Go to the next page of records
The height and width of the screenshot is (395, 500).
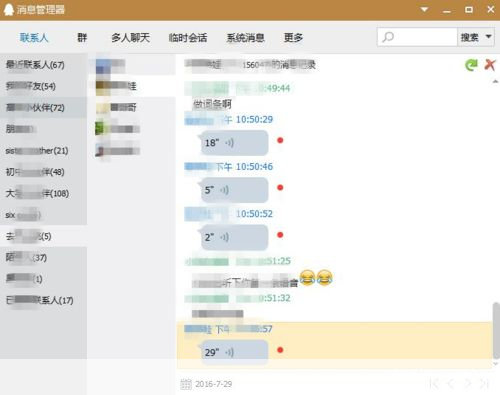click(x=468, y=384)
